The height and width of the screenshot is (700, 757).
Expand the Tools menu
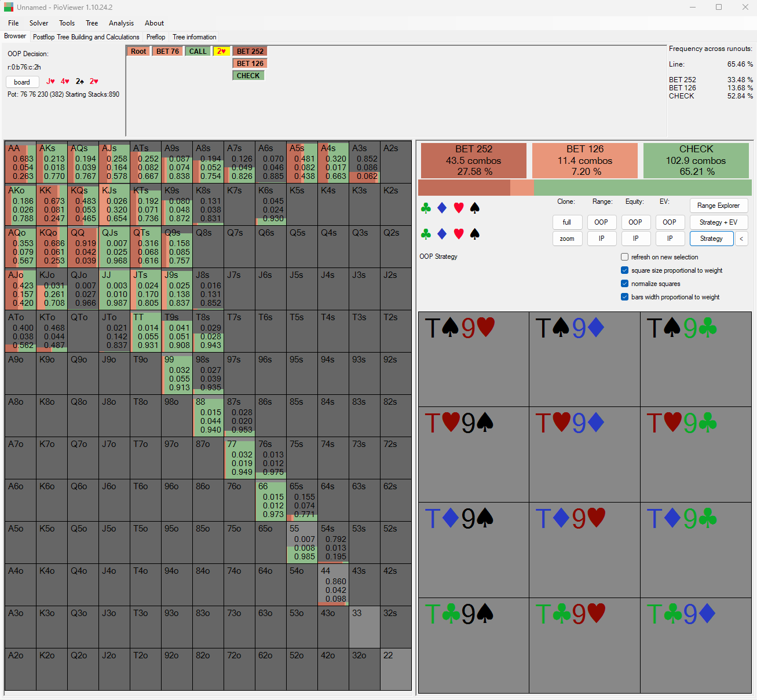tap(67, 23)
